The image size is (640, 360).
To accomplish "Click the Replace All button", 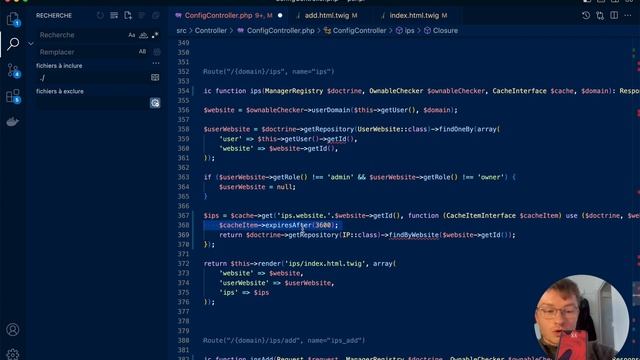I will [157, 52].
